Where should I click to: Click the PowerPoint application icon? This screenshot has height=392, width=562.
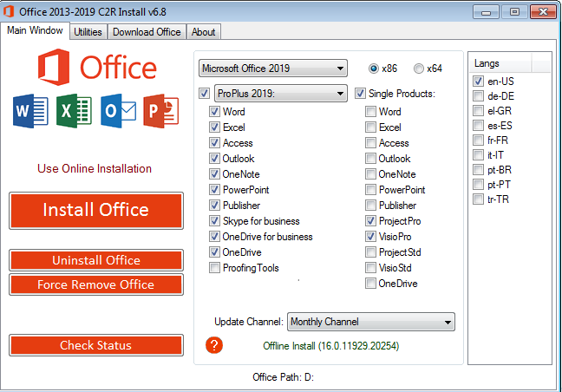(161, 111)
